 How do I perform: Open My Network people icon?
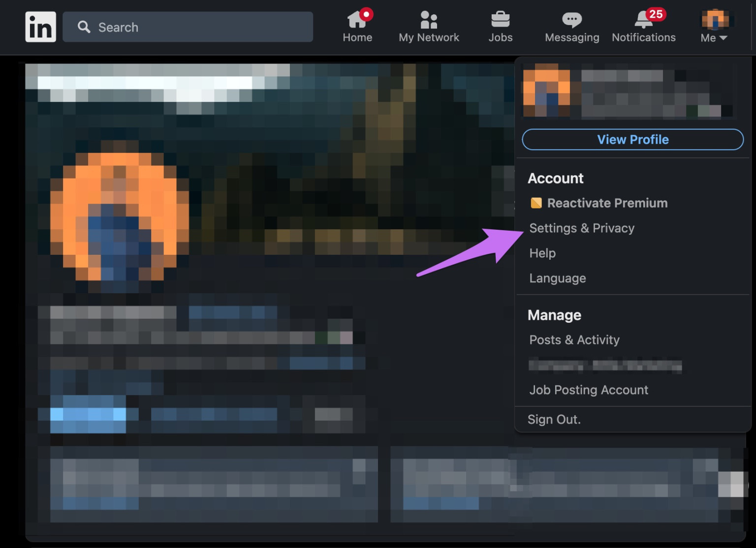tap(429, 20)
